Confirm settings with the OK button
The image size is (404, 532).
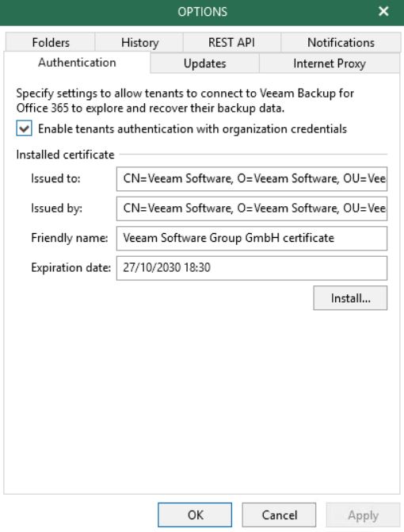point(195,515)
